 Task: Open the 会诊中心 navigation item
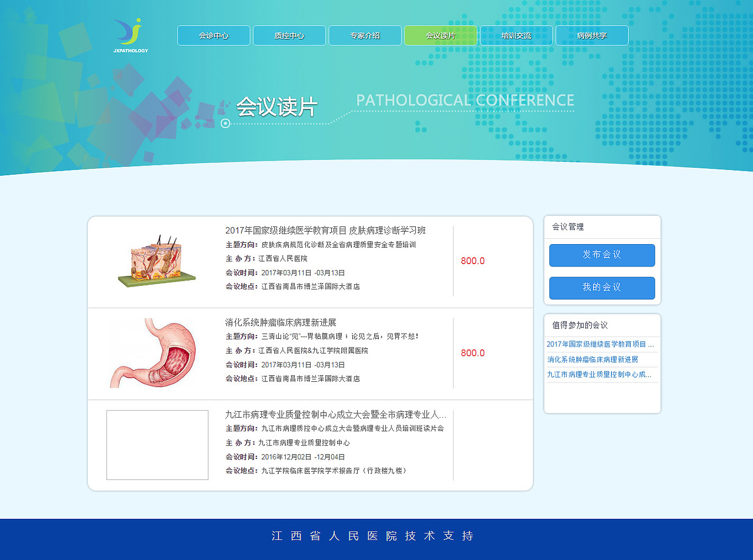(x=213, y=35)
